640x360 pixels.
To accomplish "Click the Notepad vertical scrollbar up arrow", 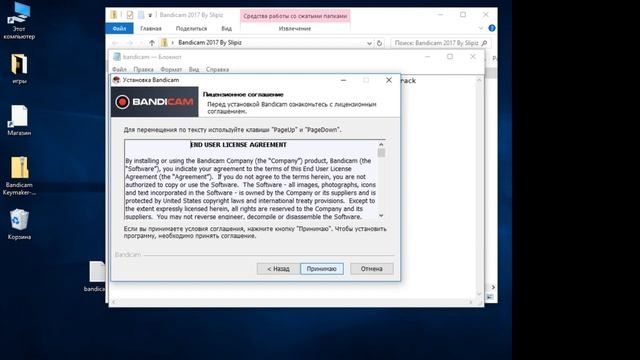I will 480,80.
